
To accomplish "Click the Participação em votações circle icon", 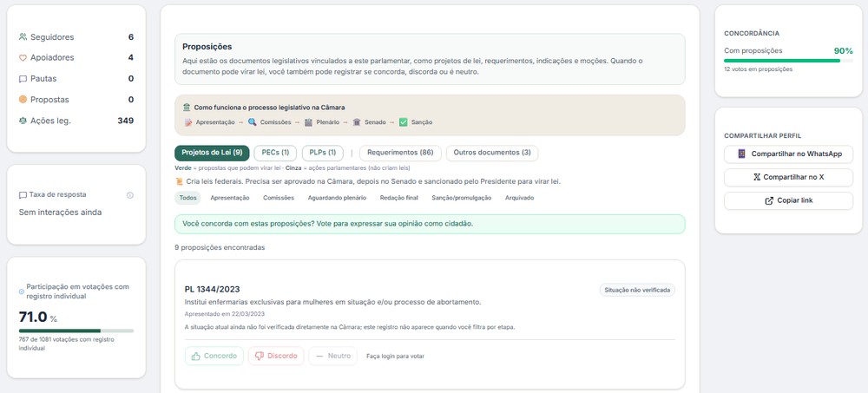I will [22, 291].
